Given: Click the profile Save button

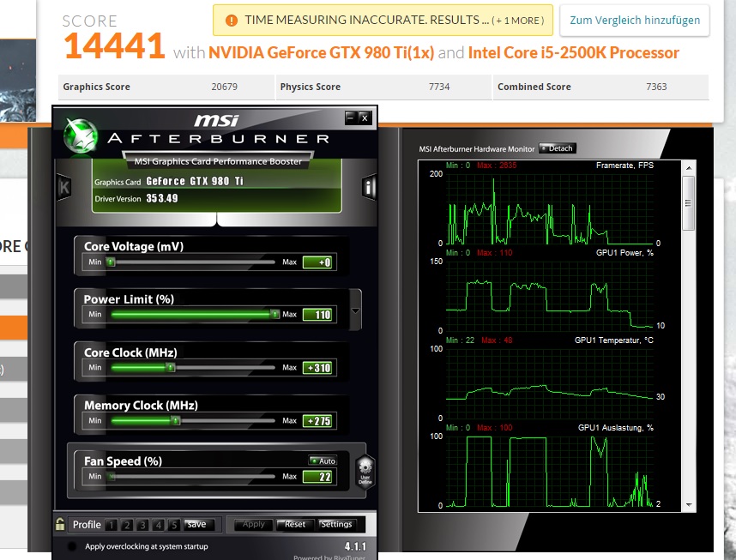Looking at the screenshot, I should point(199,524).
